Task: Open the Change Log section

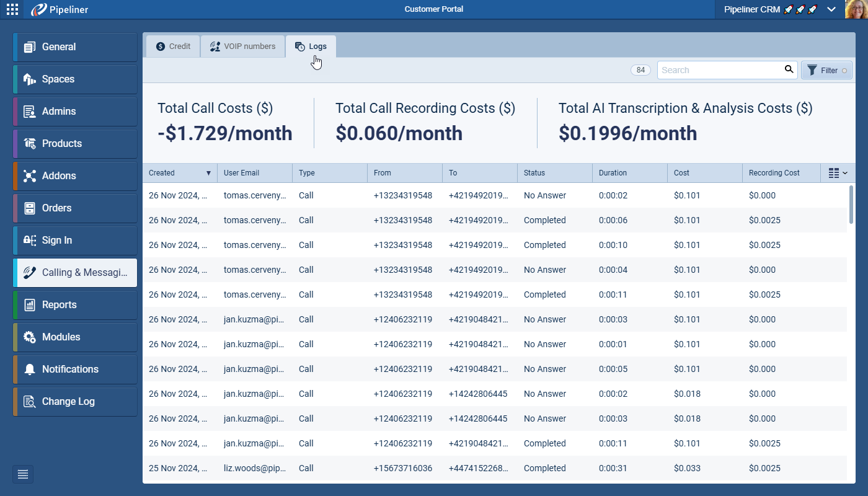Action: 74,402
